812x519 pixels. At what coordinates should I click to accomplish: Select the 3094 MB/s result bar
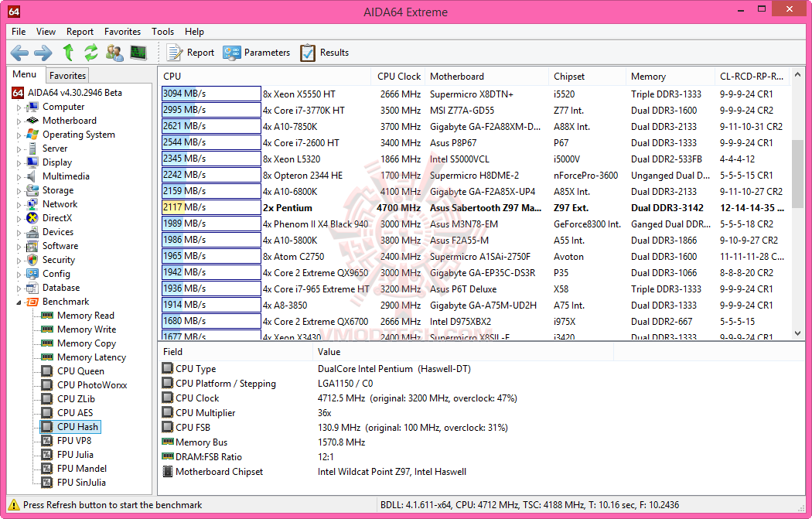(x=211, y=94)
